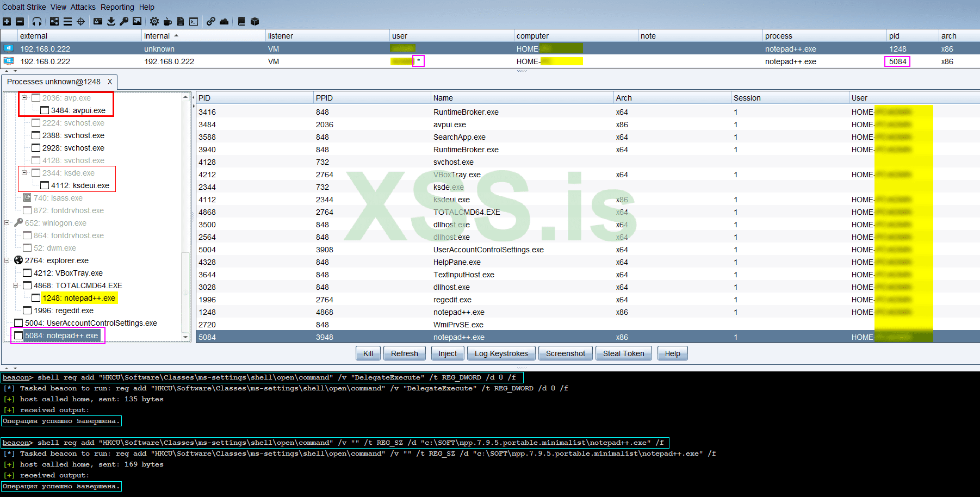The image size is (980, 497).
Task: Click the key icon beside 652: winlogon.exe
Action: click(x=18, y=223)
